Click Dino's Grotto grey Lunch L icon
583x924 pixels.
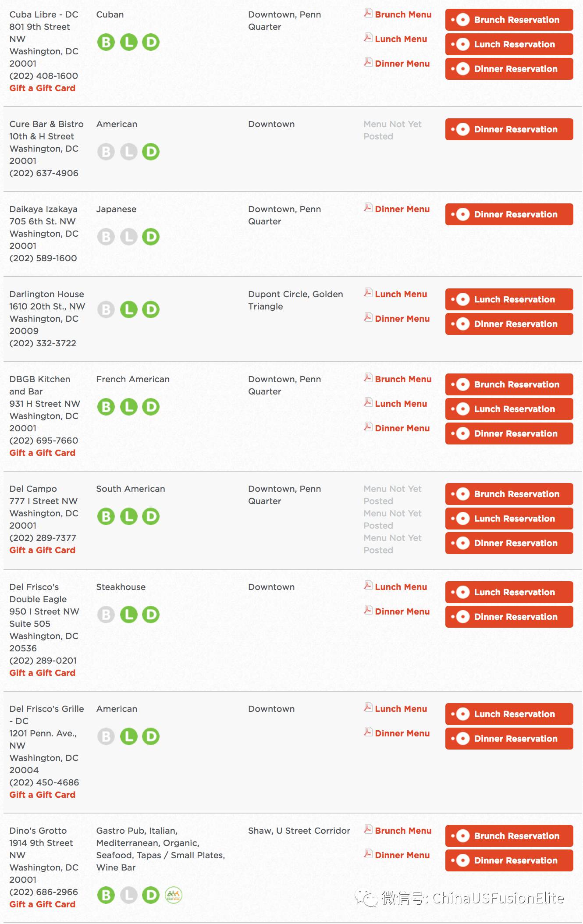coord(129,896)
